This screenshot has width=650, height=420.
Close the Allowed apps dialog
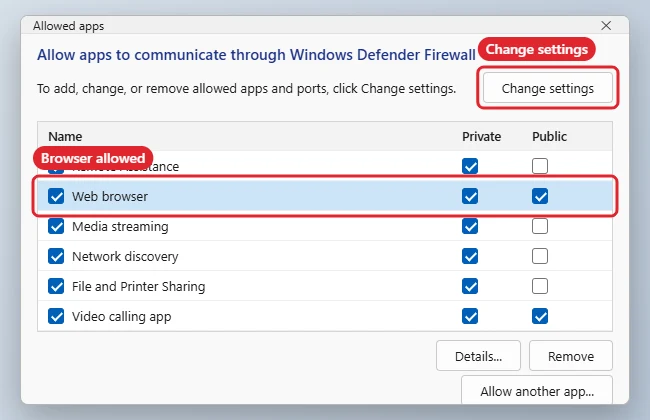pos(606,26)
